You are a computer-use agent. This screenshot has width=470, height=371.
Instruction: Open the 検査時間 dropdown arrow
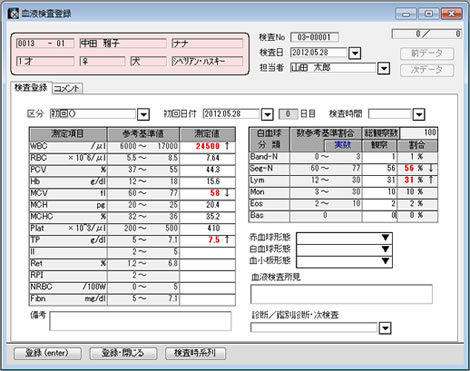(419, 115)
